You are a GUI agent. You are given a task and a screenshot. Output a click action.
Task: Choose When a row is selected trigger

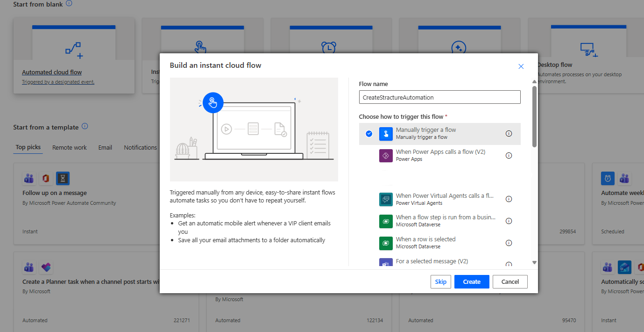(425, 243)
